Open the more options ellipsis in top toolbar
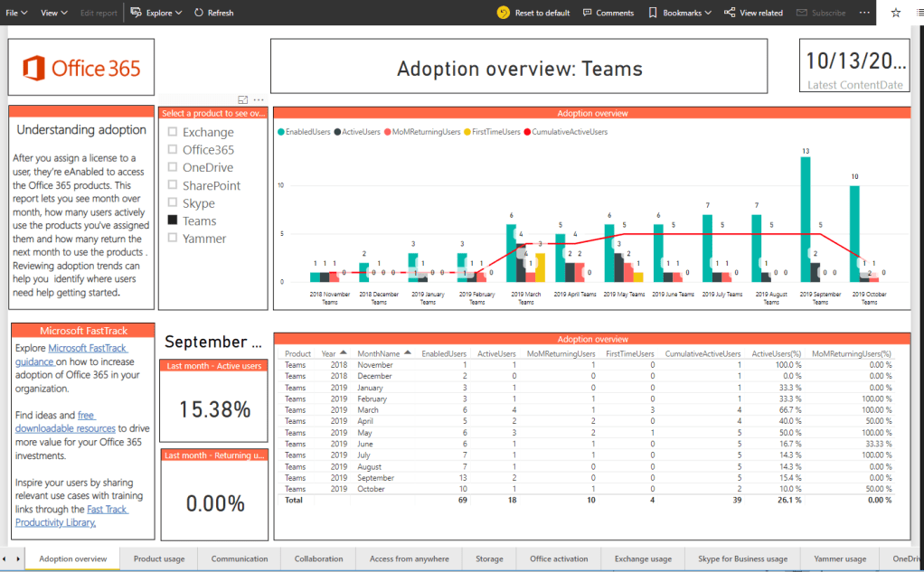924x572 pixels. [864, 13]
